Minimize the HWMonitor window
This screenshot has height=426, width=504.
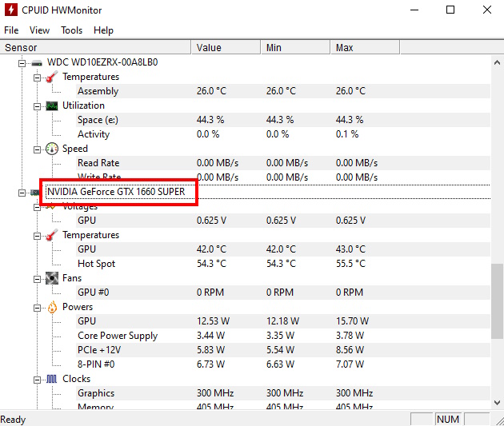(x=414, y=10)
